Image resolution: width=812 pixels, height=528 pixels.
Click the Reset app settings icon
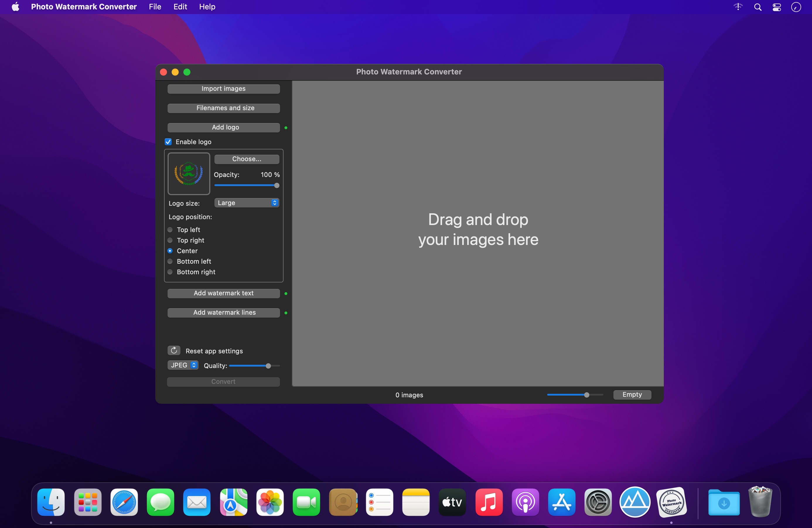pos(174,350)
